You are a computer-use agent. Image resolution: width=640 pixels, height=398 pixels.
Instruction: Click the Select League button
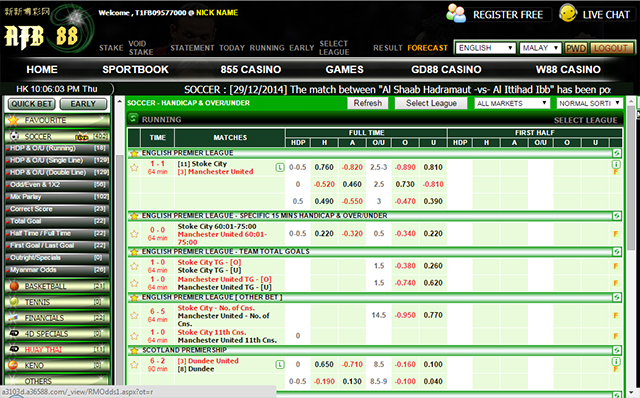coord(431,103)
